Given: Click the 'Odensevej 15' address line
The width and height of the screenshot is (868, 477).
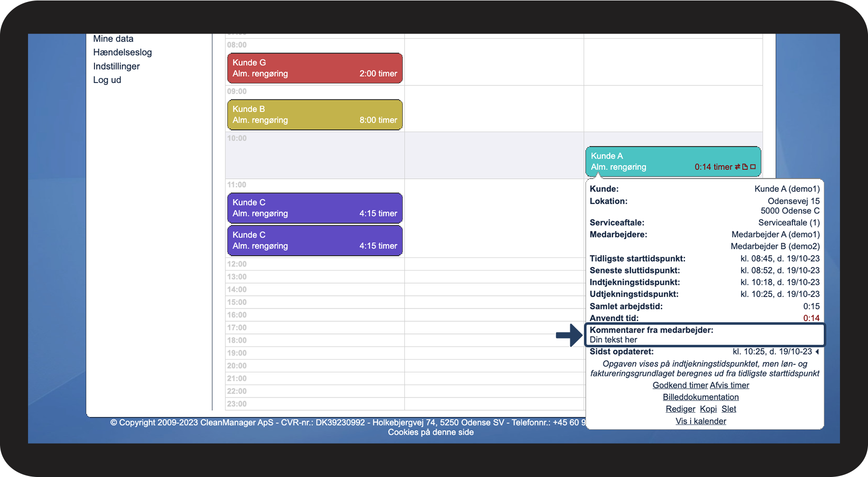Looking at the screenshot, I should click(x=794, y=201).
